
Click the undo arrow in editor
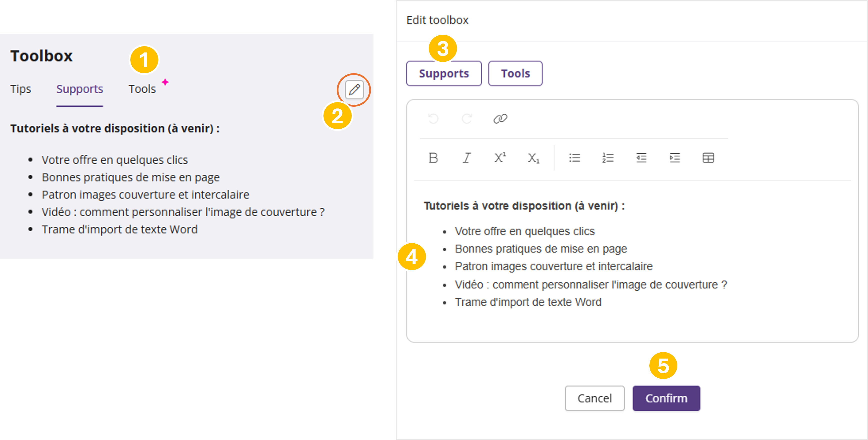pos(433,118)
